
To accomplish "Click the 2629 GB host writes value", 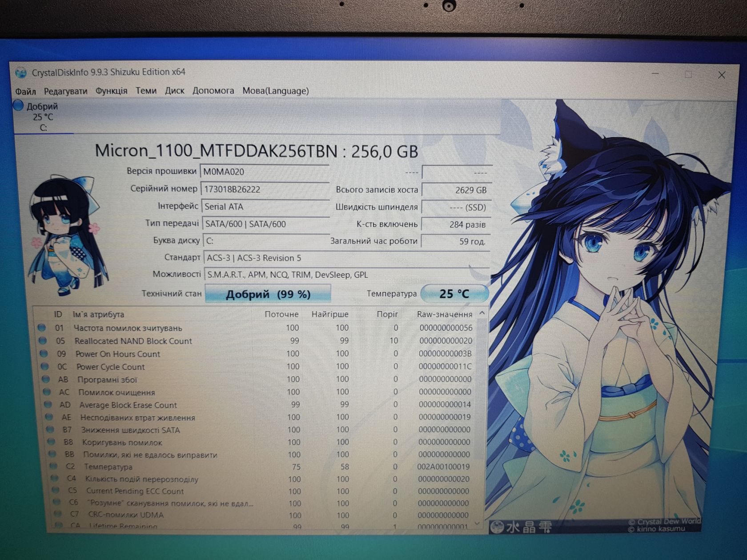I will coord(457,190).
